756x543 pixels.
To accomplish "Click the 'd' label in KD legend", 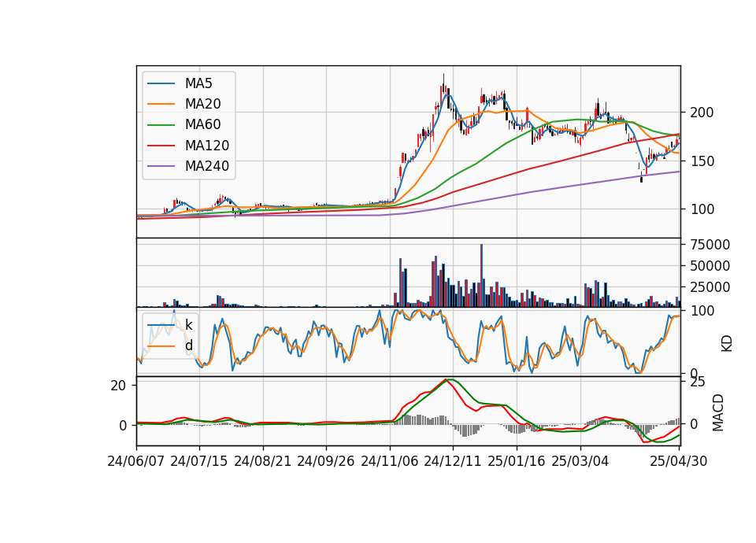I will 188,345.
